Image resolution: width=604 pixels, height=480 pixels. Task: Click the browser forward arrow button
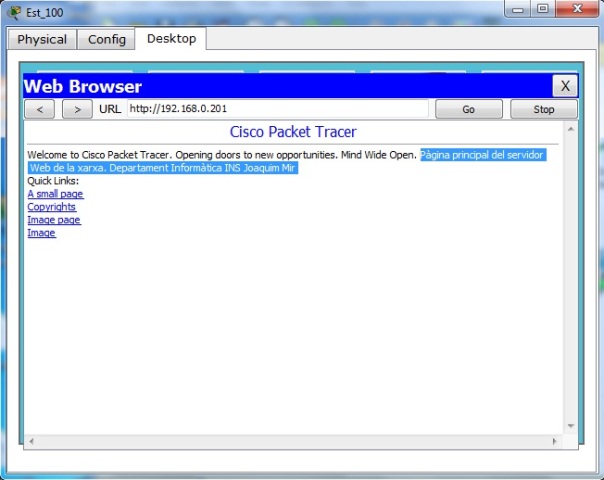(77, 109)
